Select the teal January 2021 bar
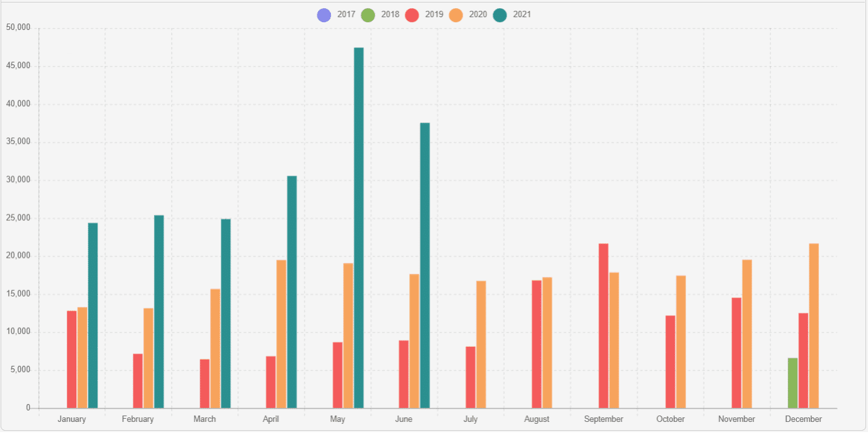 click(93, 316)
